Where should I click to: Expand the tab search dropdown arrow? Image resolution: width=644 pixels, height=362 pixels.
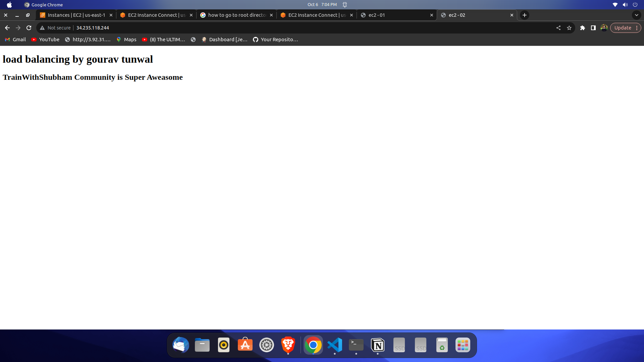tap(636, 15)
